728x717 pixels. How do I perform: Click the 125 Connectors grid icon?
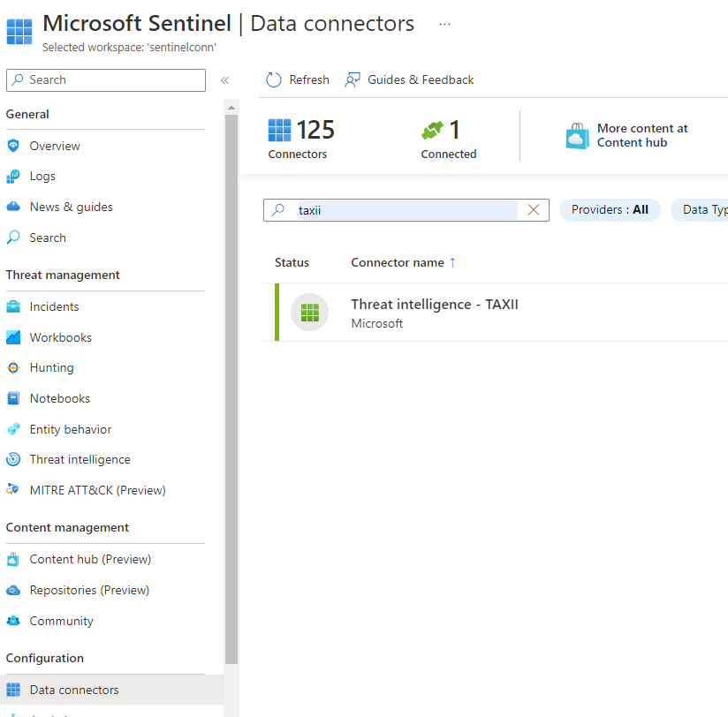[279, 130]
